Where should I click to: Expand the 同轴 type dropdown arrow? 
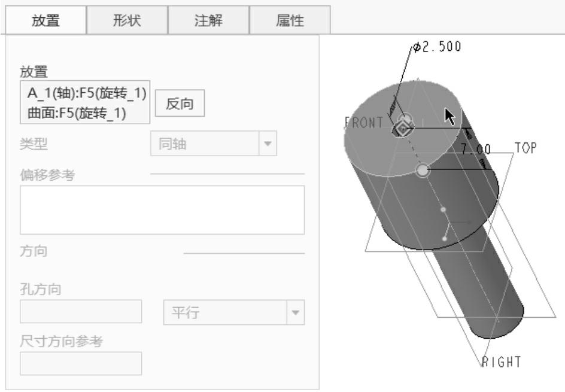point(268,144)
